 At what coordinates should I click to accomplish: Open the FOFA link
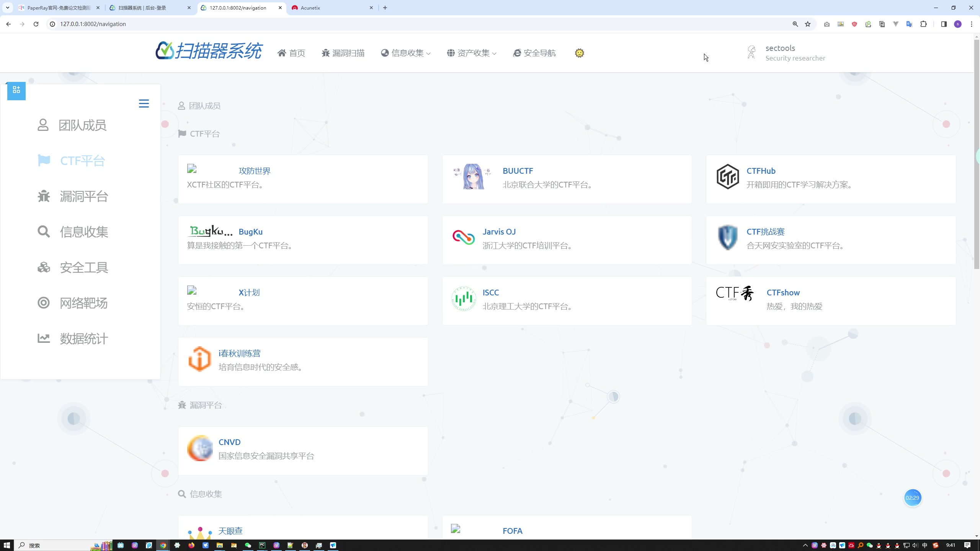(x=512, y=531)
